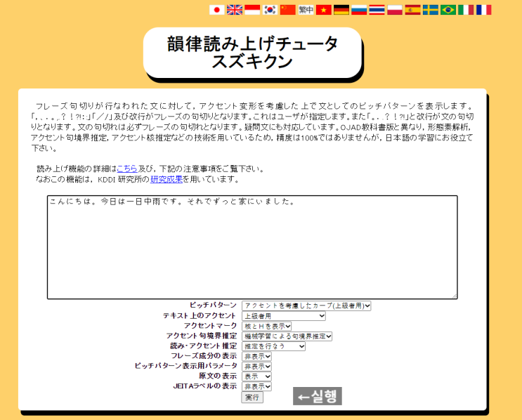Choose the Italy flag language option

[466, 10]
